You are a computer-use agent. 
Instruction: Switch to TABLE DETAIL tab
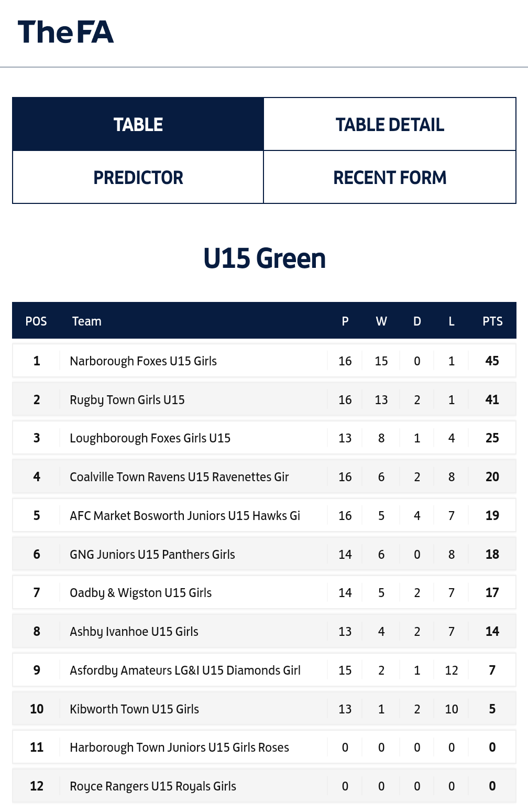click(390, 125)
